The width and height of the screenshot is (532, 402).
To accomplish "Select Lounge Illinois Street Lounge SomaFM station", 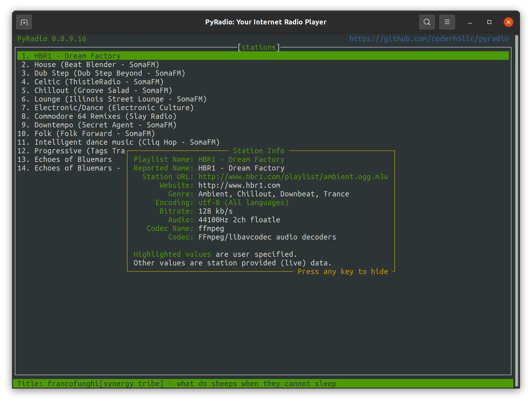I will pos(120,99).
